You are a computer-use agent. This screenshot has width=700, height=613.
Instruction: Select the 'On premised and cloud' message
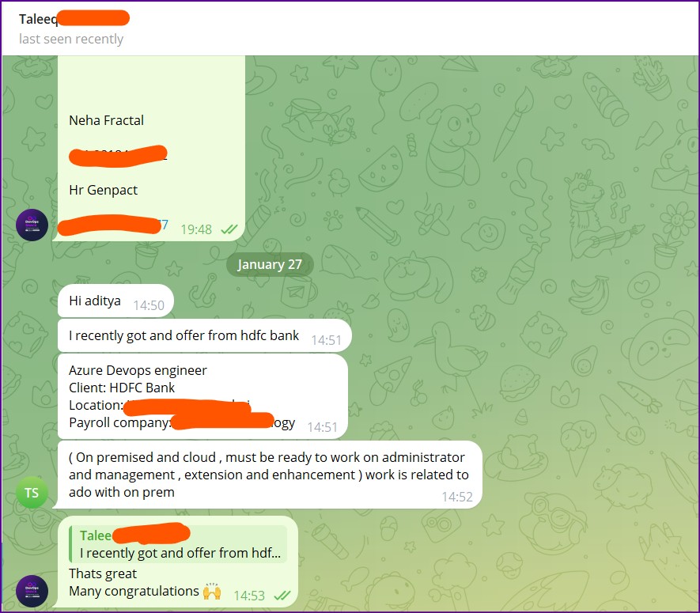tap(270, 475)
